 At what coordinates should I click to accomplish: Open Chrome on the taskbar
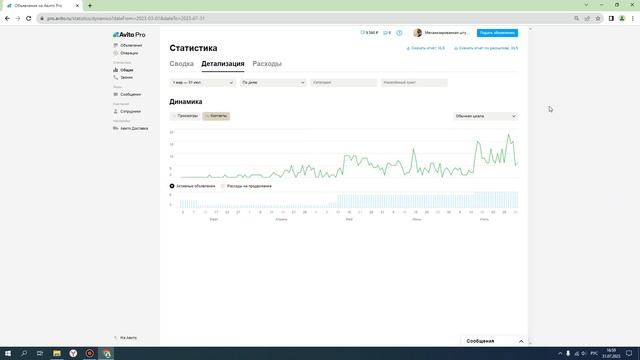click(x=107, y=353)
